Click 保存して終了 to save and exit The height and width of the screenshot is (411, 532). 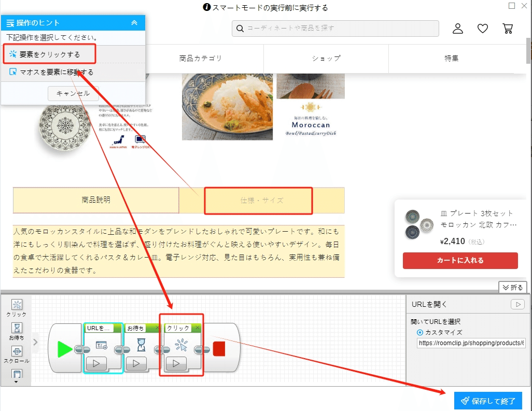(488, 401)
